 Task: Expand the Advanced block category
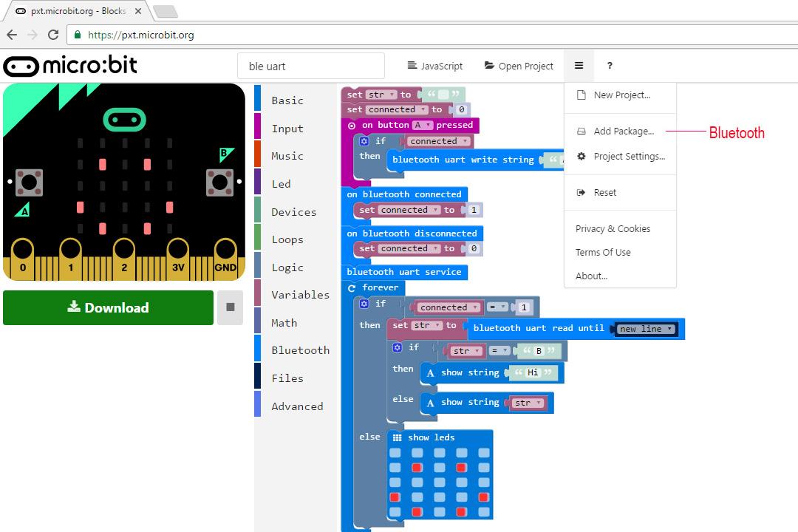[x=295, y=406]
